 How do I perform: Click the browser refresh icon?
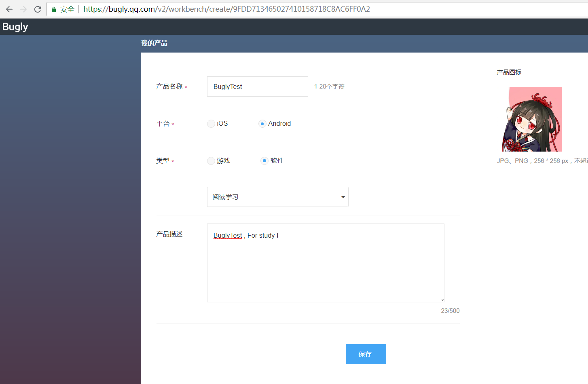point(37,9)
